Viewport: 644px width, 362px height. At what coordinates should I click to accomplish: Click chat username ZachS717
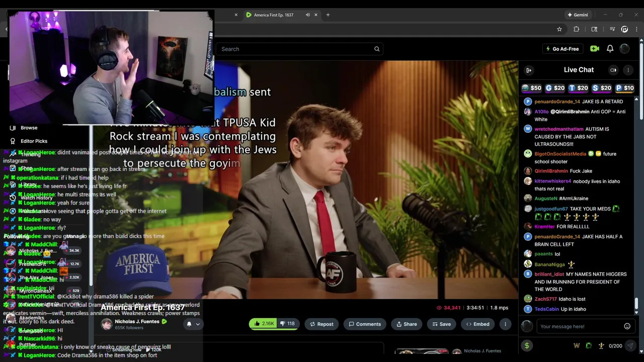(x=545, y=299)
